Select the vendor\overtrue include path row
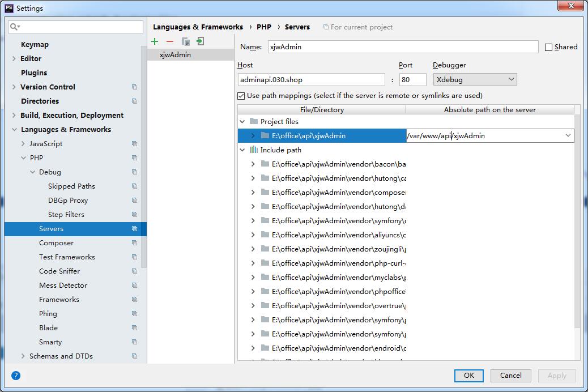Viewport: 588px width, 392px height. [x=322, y=306]
